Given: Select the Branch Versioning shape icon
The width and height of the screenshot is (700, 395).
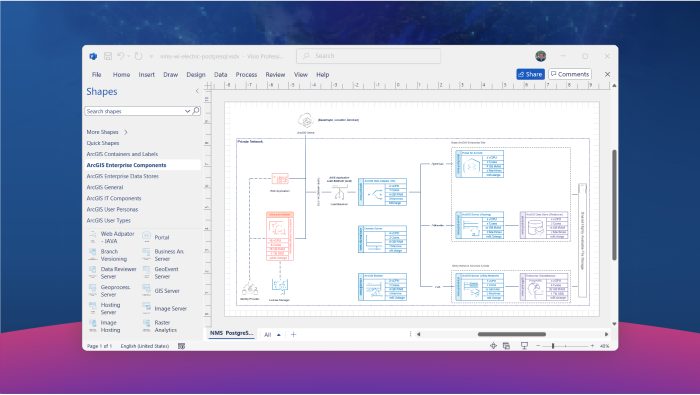Looking at the screenshot, I should pos(92,255).
